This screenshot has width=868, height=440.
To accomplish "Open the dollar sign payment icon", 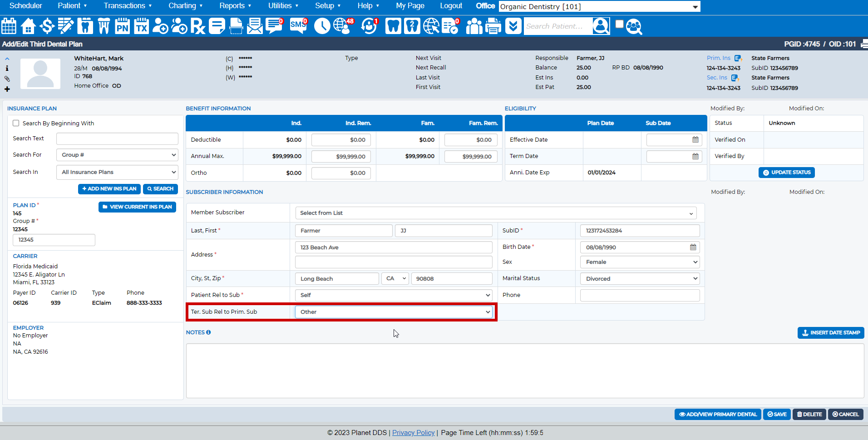I will (47, 26).
